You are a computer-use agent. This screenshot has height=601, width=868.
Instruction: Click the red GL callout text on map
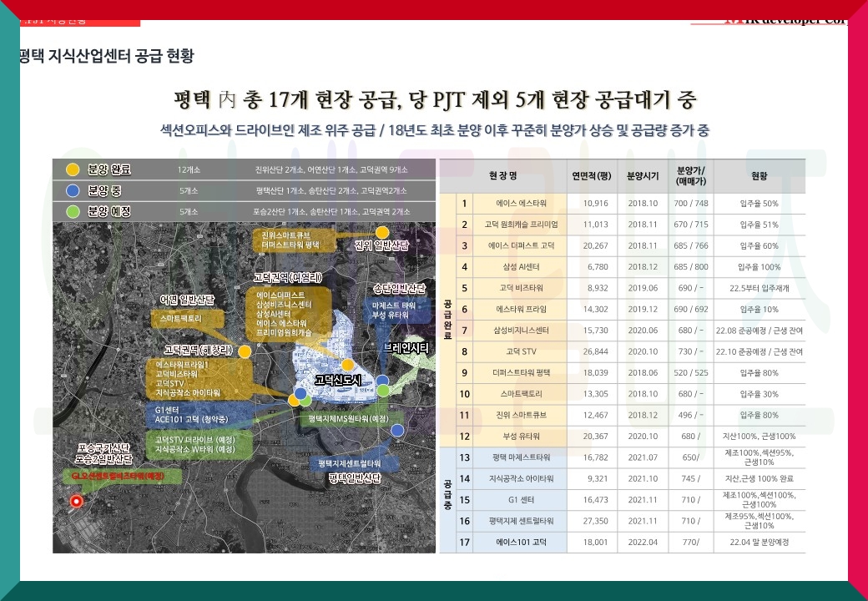pyautogui.click(x=118, y=476)
